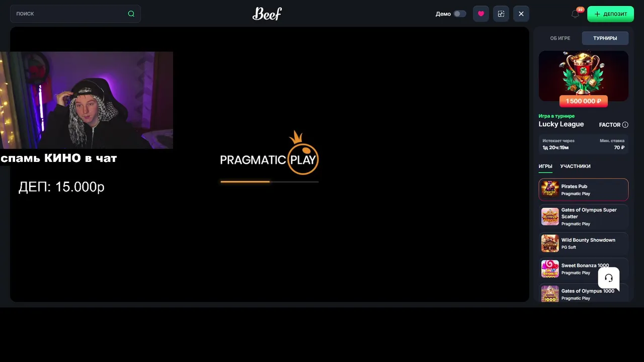
Task: Click the FACTOR info icon
Action: 625,125
